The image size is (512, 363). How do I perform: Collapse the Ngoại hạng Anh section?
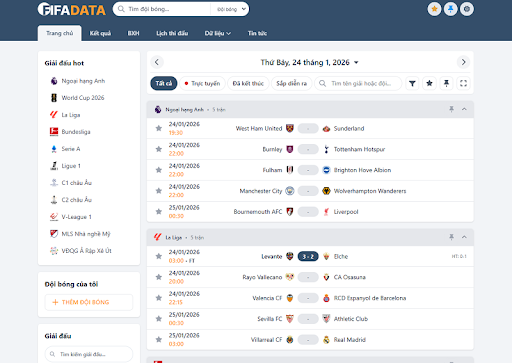pos(464,109)
